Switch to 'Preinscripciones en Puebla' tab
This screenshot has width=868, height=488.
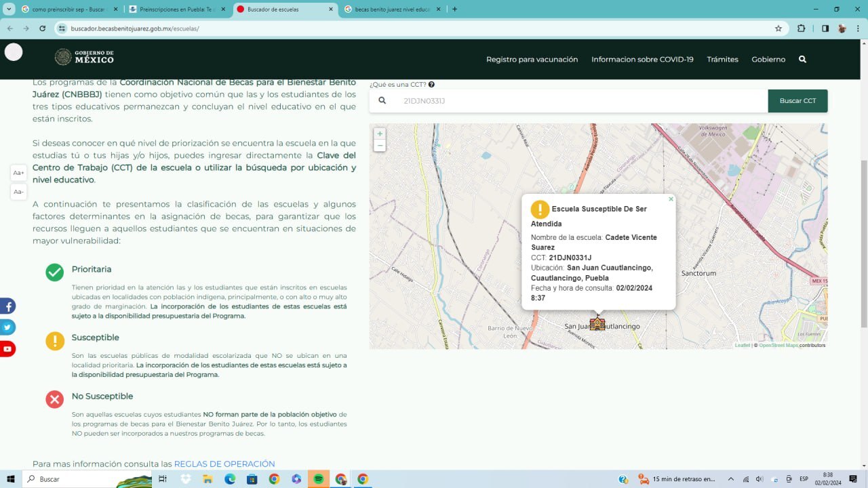178,9
